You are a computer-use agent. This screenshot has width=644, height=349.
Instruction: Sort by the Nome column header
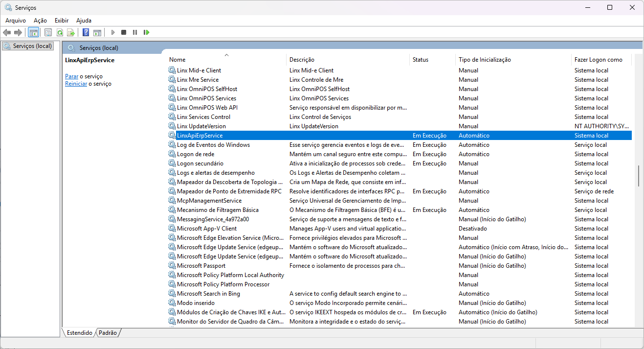(x=178, y=60)
